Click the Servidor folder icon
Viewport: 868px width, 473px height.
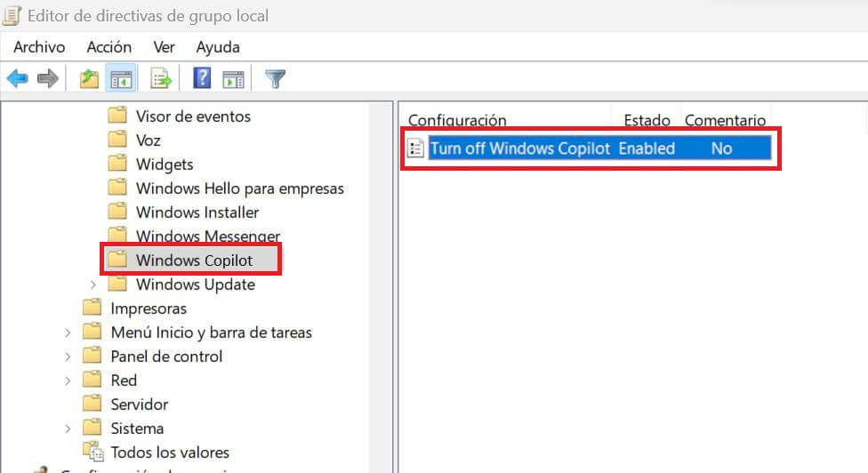[92, 404]
